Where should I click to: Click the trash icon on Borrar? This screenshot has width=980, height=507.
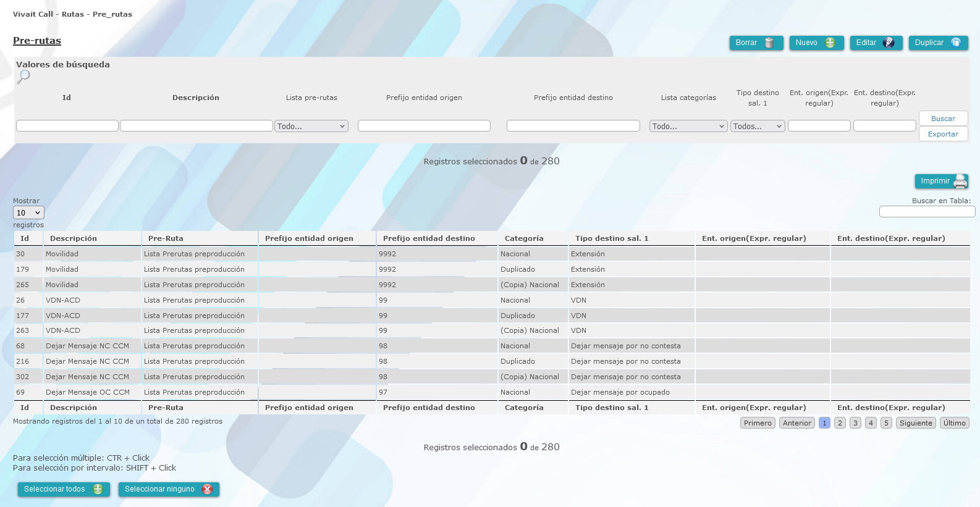769,43
